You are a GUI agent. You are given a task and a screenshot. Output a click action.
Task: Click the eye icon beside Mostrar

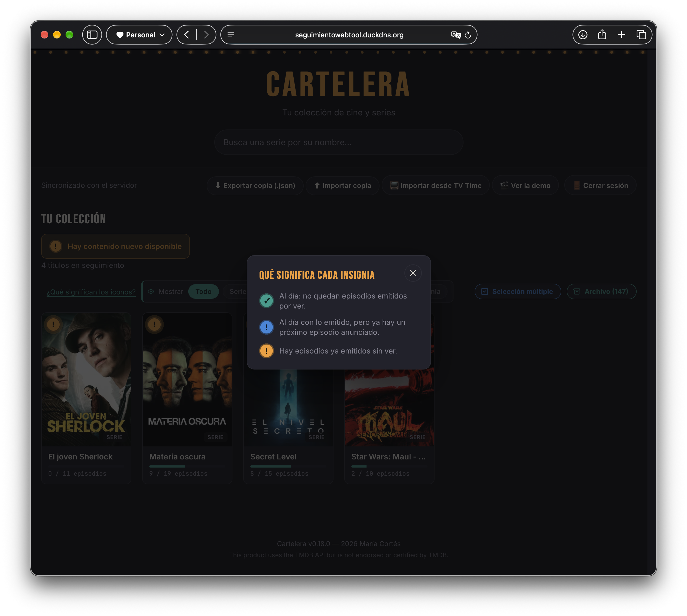tap(151, 291)
